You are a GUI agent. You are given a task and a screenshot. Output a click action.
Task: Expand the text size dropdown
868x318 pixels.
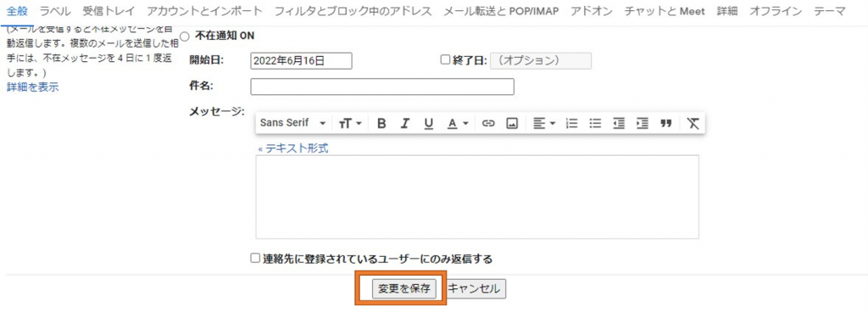pos(350,123)
